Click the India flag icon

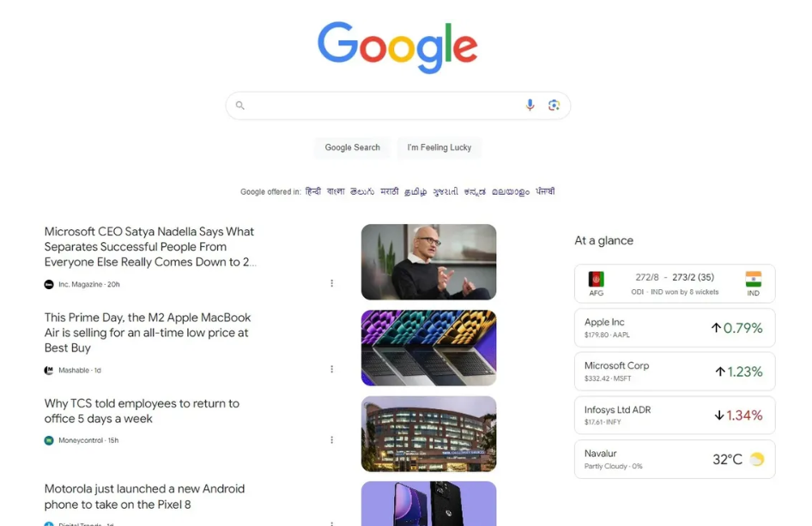click(x=754, y=279)
